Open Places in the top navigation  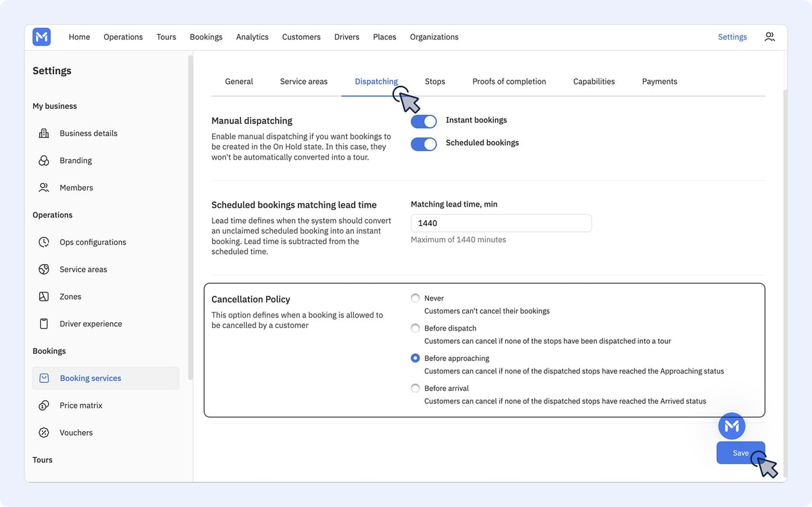click(x=384, y=37)
